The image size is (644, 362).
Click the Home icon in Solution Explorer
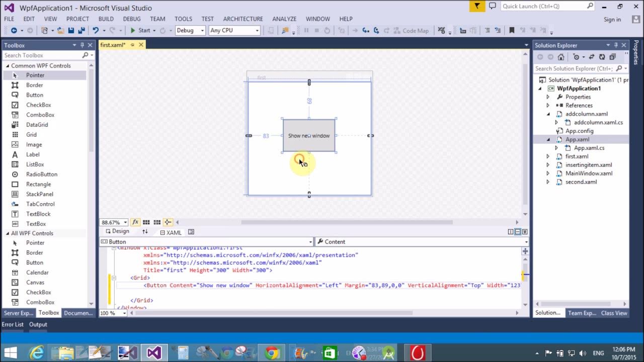tap(561, 57)
